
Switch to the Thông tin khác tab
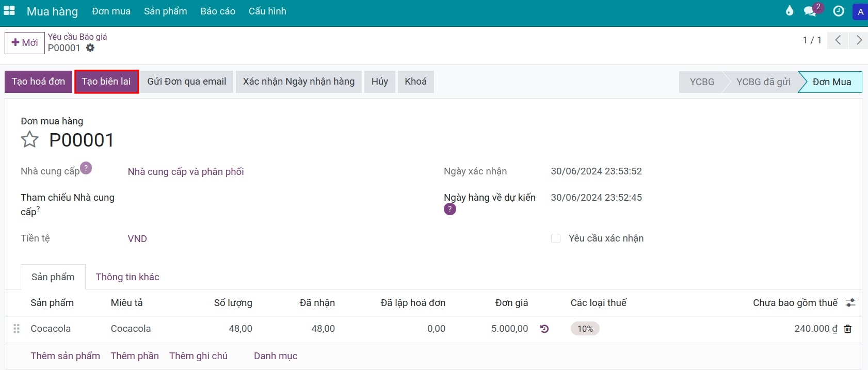(127, 277)
